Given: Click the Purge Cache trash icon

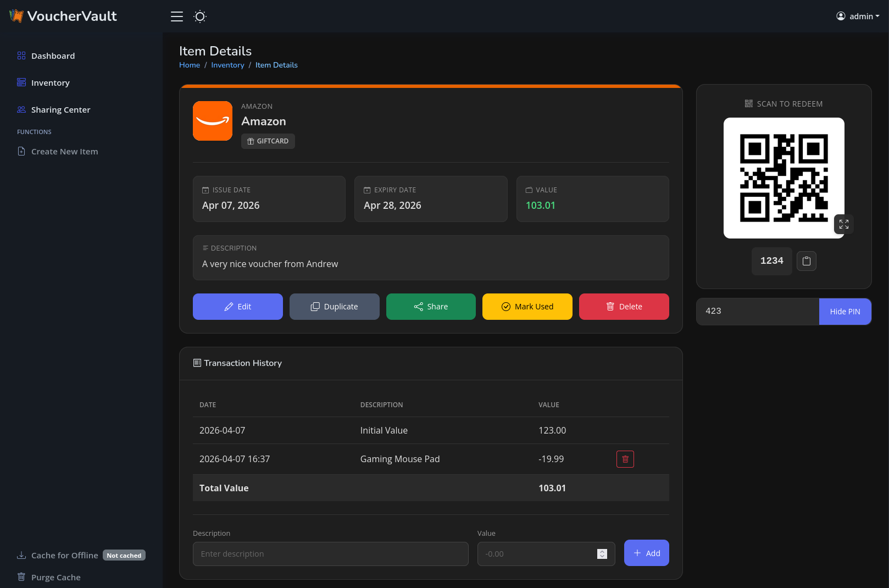Looking at the screenshot, I should tap(21, 577).
